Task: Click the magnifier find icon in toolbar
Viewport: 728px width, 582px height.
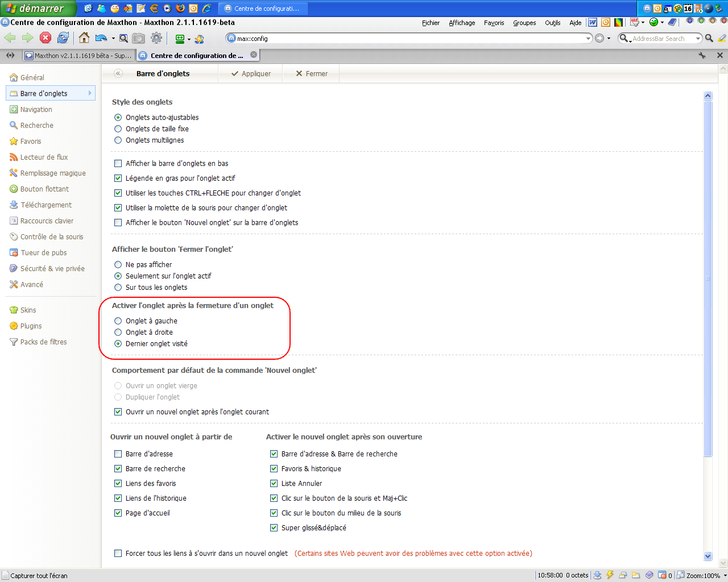Action: coord(123,38)
